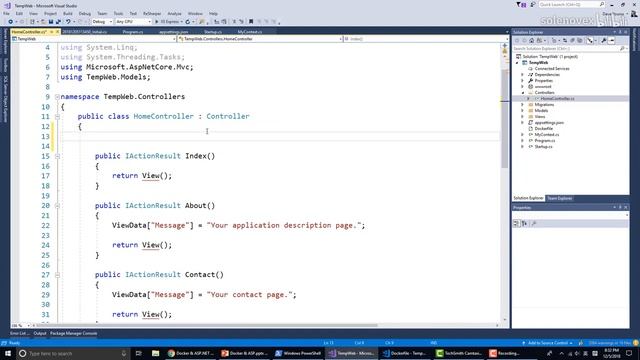The width and height of the screenshot is (640, 360).
Task: Open the TempWeb.Controllers.HomeController type dropdown
Action: (x=260, y=39)
